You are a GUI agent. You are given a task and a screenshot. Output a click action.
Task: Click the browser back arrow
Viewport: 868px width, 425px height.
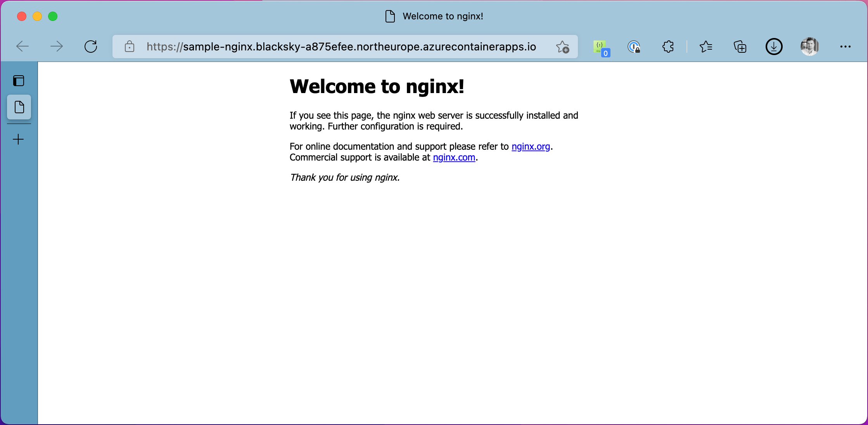(x=22, y=47)
